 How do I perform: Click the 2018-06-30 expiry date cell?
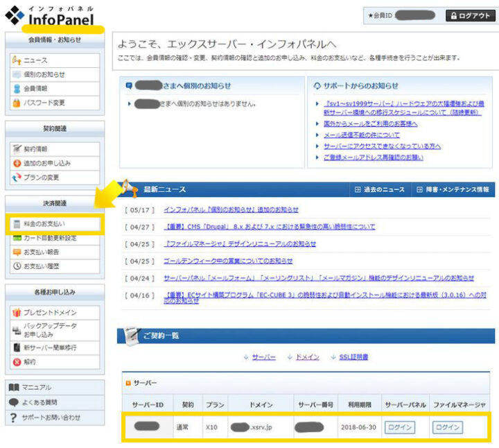tap(358, 427)
